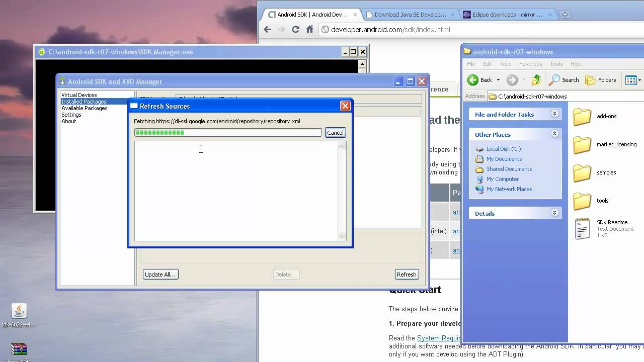Open the Favorites menu in Explorer
The width and height of the screenshot is (644, 362).
click(x=530, y=64)
